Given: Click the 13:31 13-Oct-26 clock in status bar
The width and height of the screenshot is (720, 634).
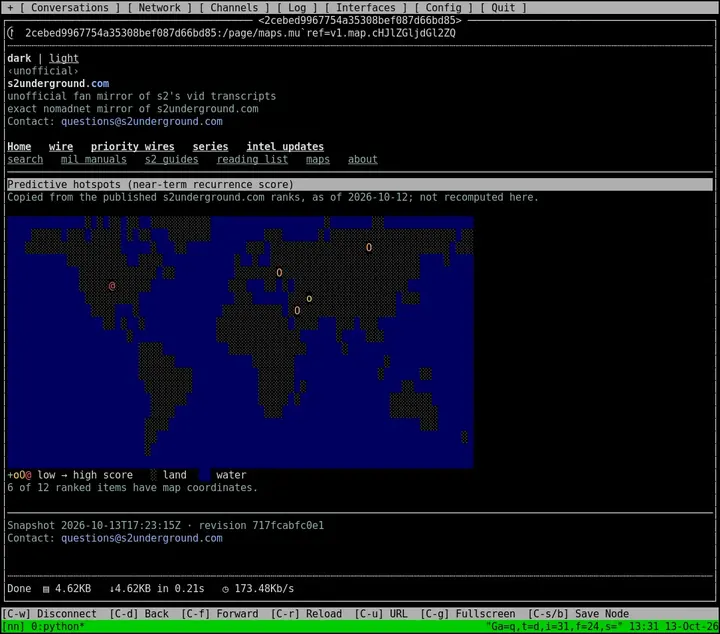Looking at the screenshot, I should point(674,627).
